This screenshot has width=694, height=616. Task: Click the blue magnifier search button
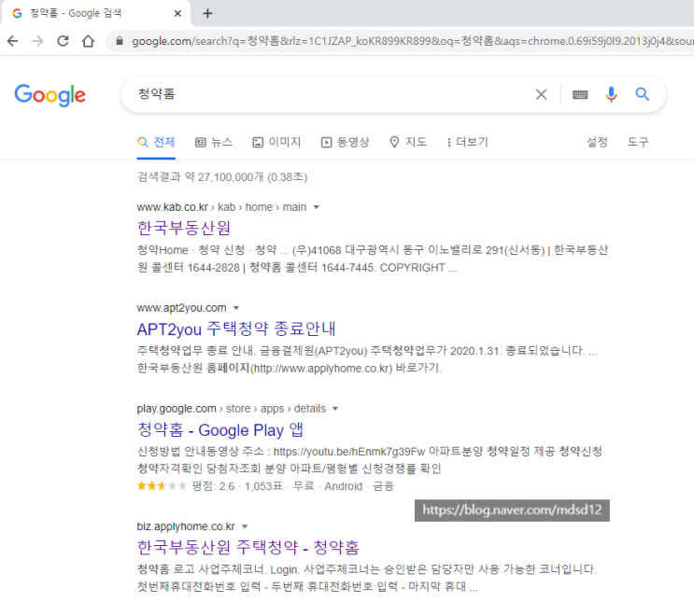point(643,94)
